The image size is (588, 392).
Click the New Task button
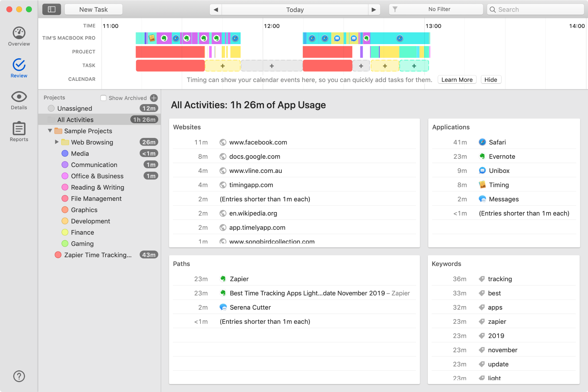click(x=94, y=9)
